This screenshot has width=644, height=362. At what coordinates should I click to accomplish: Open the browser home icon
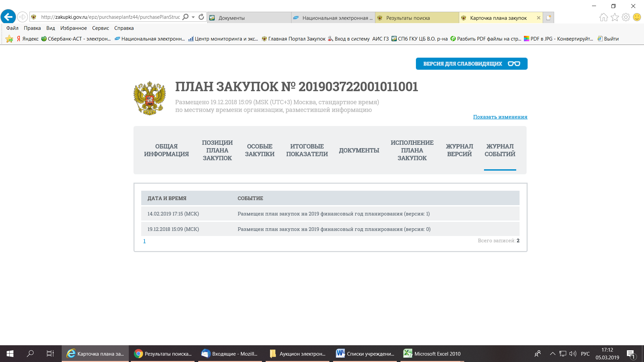tap(603, 17)
